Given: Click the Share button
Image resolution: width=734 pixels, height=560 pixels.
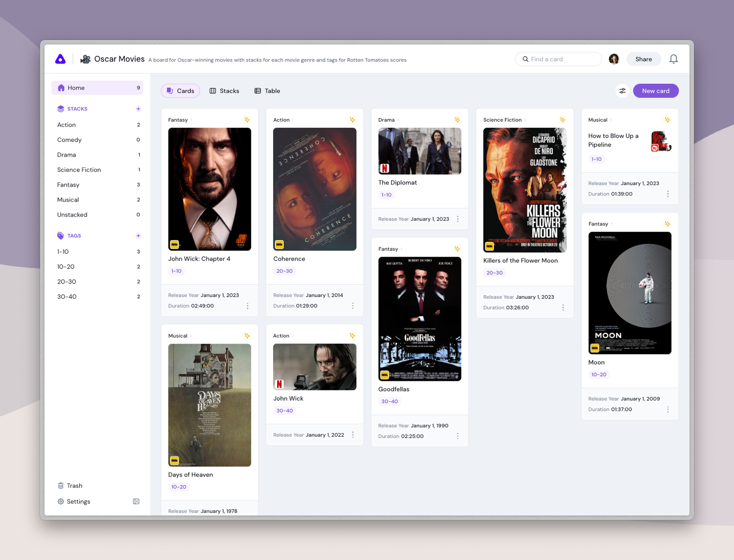Looking at the screenshot, I should pyautogui.click(x=643, y=59).
